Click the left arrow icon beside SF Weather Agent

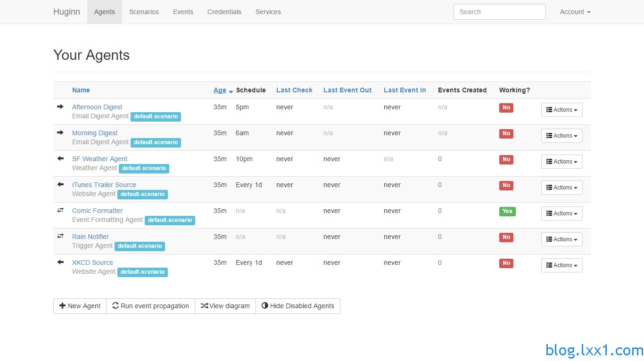pos(60,158)
